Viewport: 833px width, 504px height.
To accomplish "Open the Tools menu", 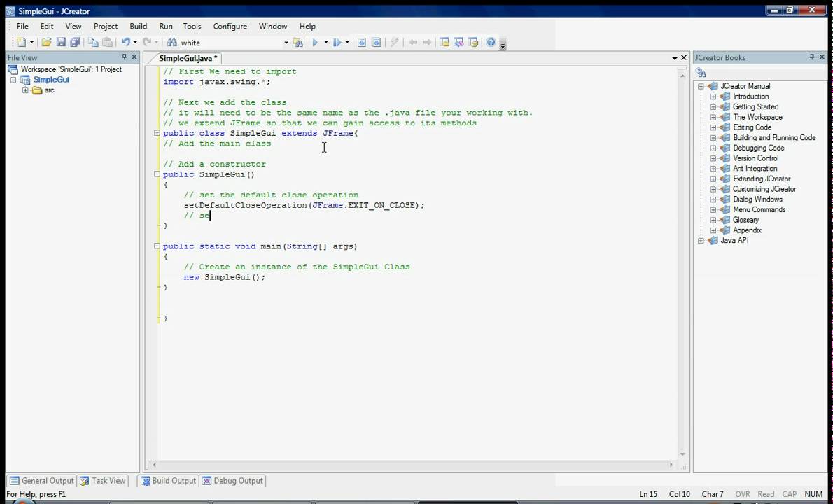I will (x=192, y=26).
